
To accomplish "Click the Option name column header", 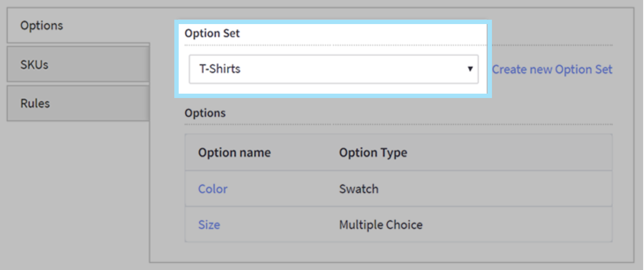I will tap(234, 153).
